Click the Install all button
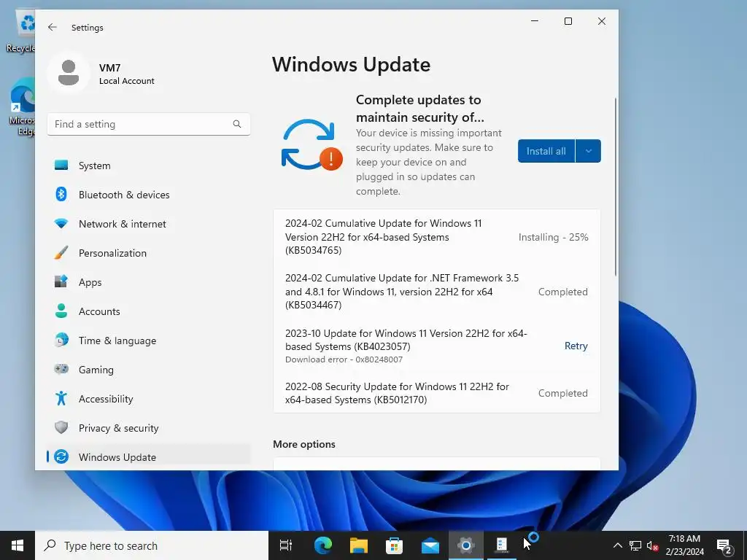The image size is (747, 560). pyautogui.click(x=546, y=151)
